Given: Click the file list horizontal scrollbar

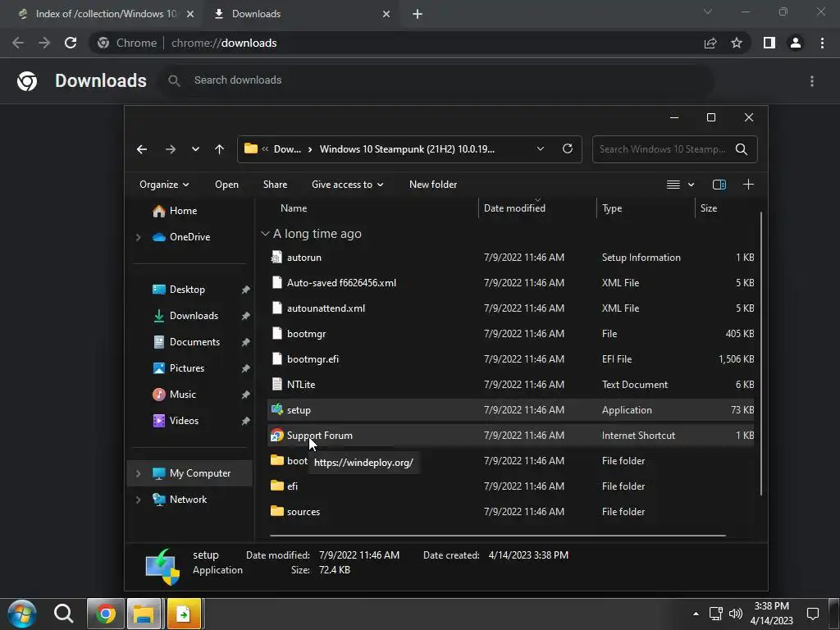Looking at the screenshot, I should click(x=498, y=535).
